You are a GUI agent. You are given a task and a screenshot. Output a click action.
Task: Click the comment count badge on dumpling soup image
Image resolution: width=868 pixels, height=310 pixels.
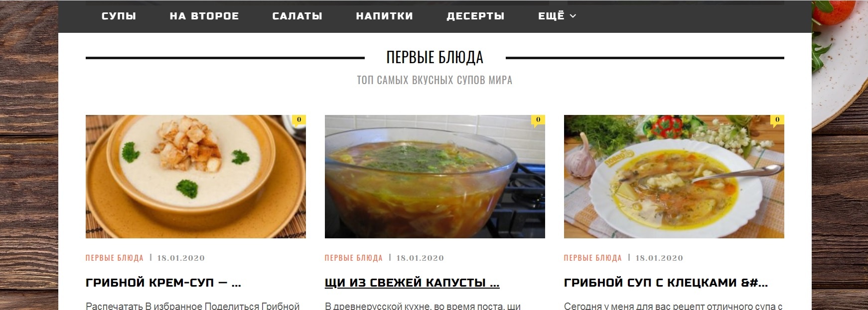[777, 120]
